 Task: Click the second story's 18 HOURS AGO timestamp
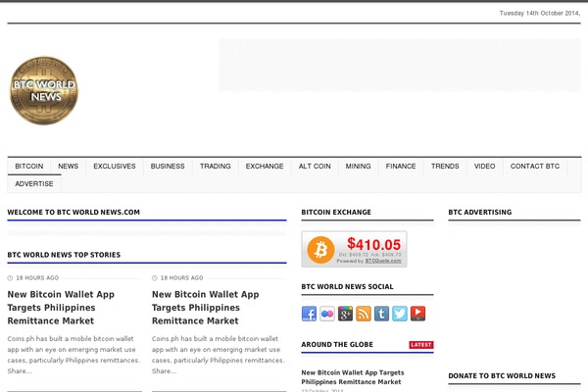tap(182, 278)
